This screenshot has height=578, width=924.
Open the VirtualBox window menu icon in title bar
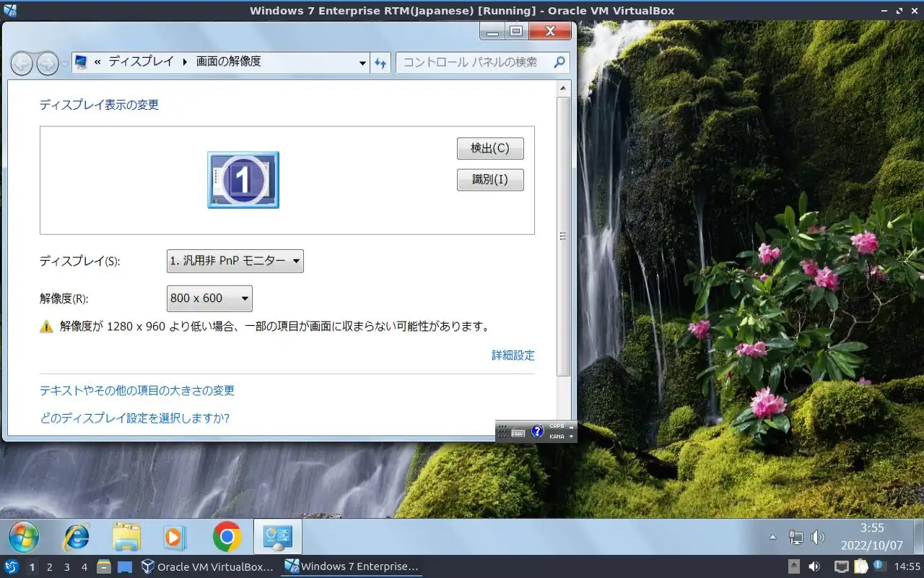click(9, 11)
